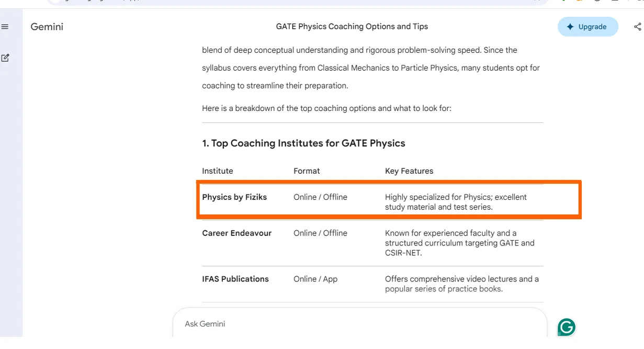The width and height of the screenshot is (644, 349).
Task: Click the Career Endeavour features description text
Action: coord(460,243)
